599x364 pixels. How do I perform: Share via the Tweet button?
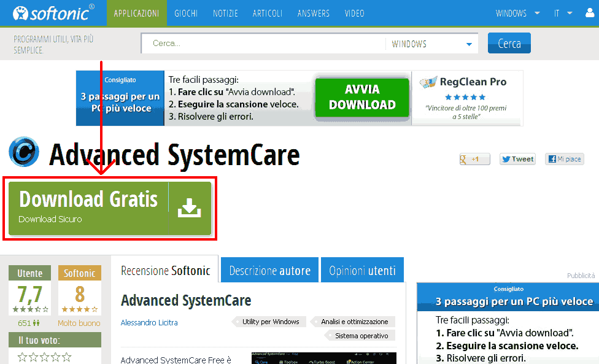pos(517,159)
